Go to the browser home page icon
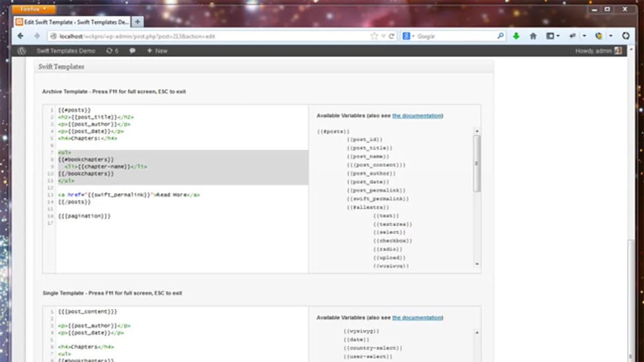The image size is (644, 362). (533, 36)
